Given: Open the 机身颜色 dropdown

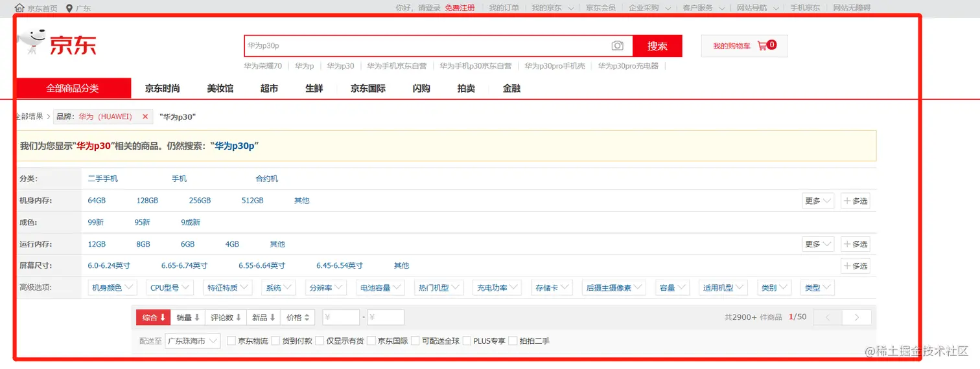Looking at the screenshot, I should coord(113,287).
